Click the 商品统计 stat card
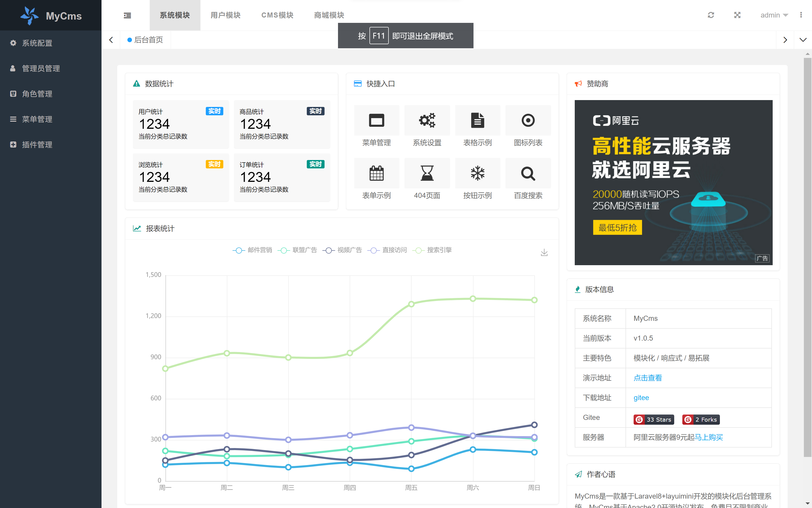This screenshot has height=508, width=812. [282, 124]
